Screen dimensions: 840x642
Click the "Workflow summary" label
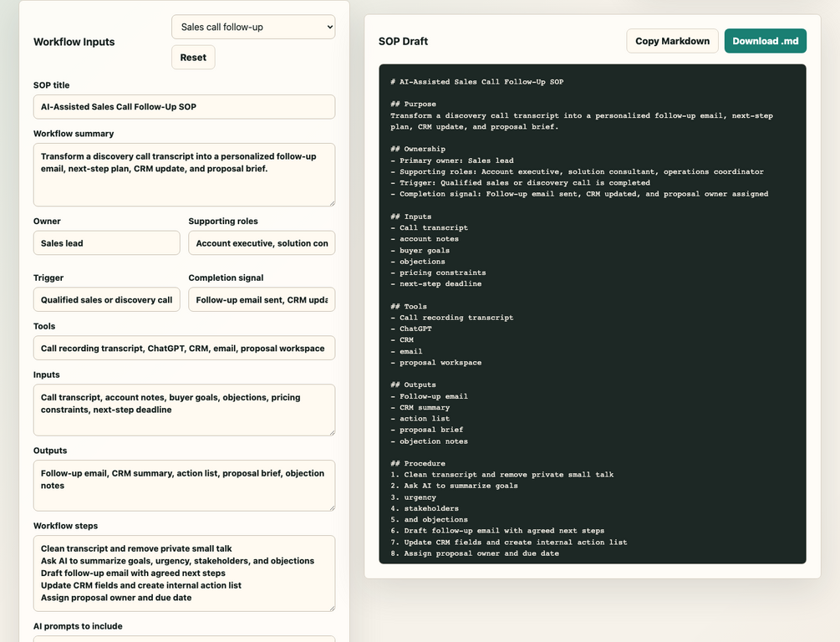pyautogui.click(x=74, y=134)
